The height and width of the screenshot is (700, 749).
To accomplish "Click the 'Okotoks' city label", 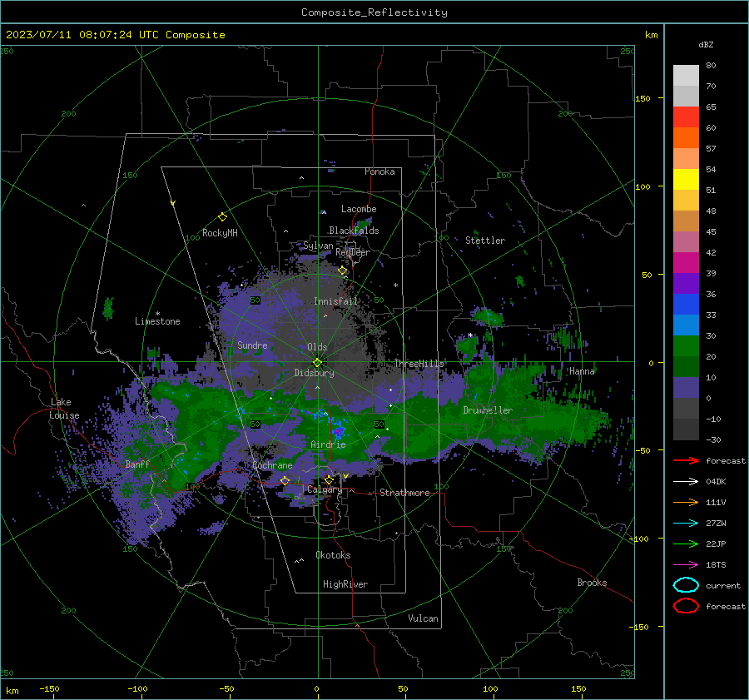I will click(333, 555).
